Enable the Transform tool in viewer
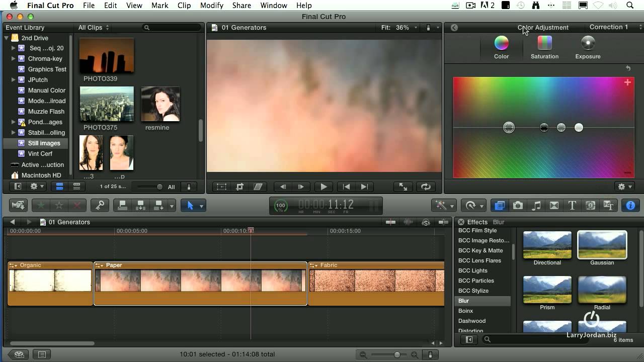The width and height of the screenshot is (644, 362). pos(222,187)
